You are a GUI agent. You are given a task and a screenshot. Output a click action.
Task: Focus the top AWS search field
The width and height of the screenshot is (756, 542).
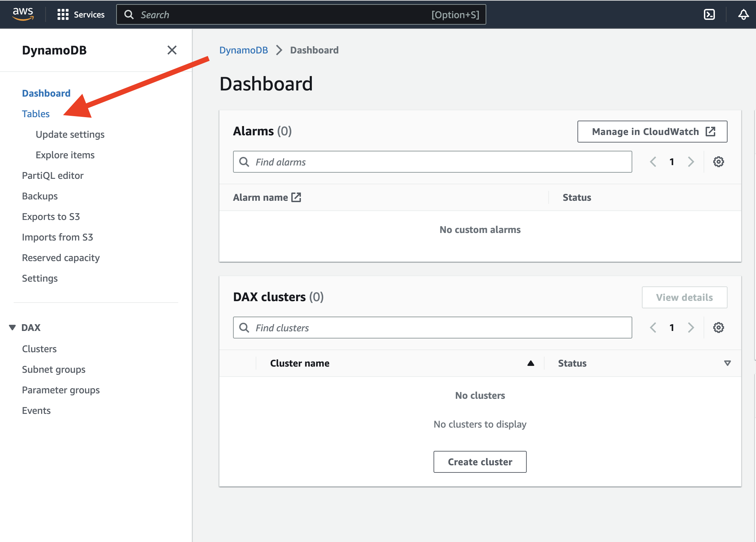coord(301,14)
